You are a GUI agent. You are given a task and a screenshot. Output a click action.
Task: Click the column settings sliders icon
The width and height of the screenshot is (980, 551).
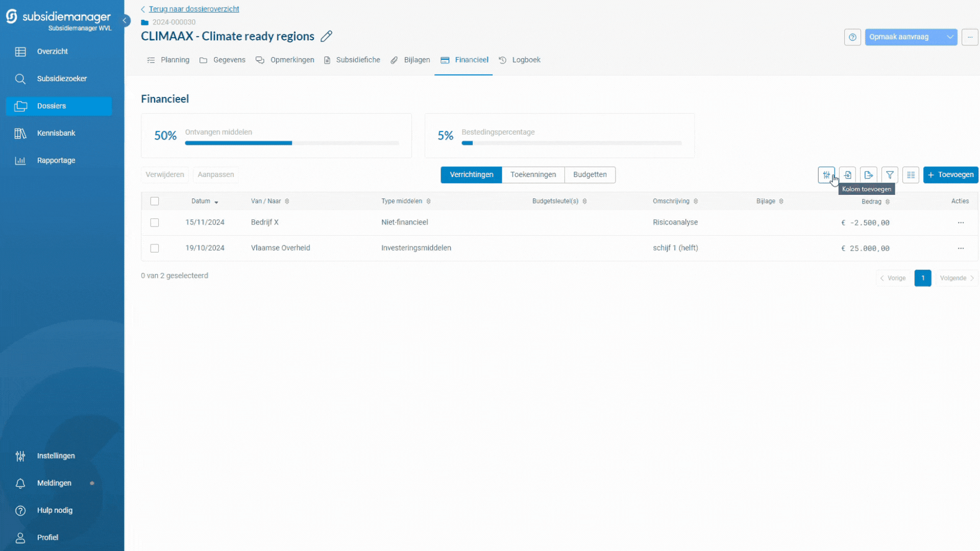(x=826, y=175)
